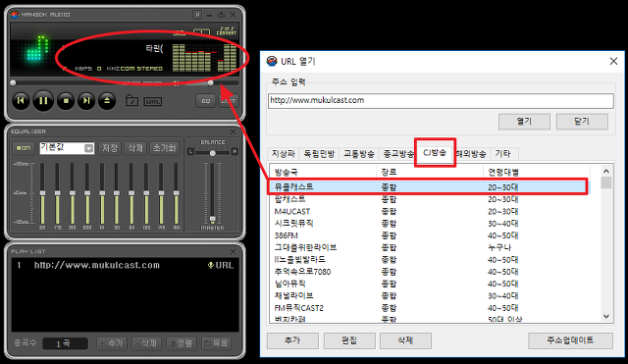
Task: Click the 삭제 button in Play List
Action: click(146, 343)
